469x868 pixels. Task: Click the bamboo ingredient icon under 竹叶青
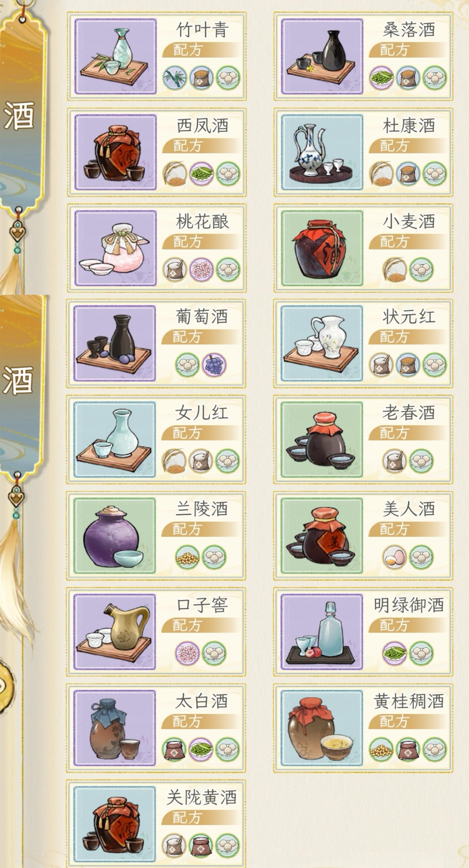point(174,78)
